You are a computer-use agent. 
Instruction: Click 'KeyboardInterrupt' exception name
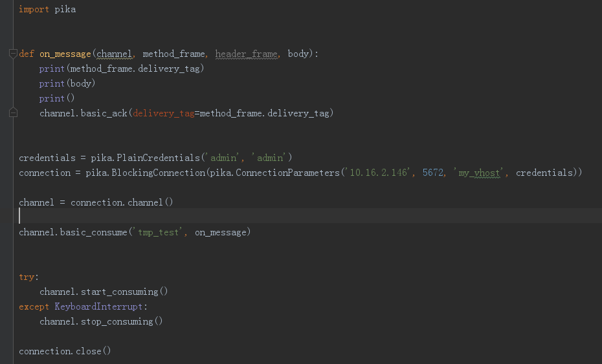click(98, 307)
